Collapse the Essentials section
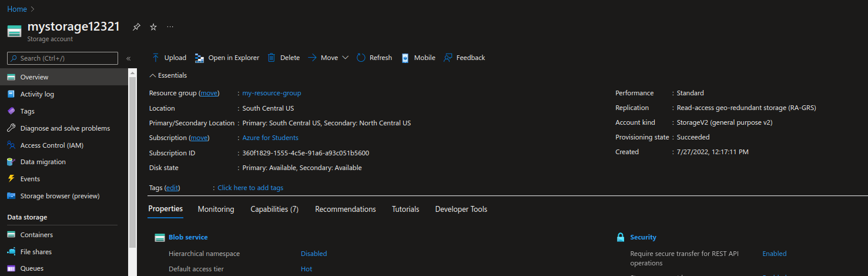Screen dimensions: 868x276 (x=168, y=75)
